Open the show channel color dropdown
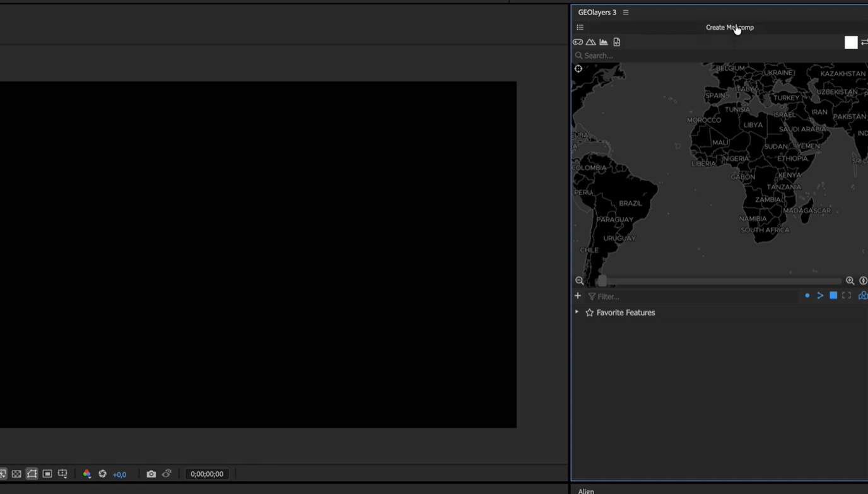 pyautogui.click(x=87, y=473)
